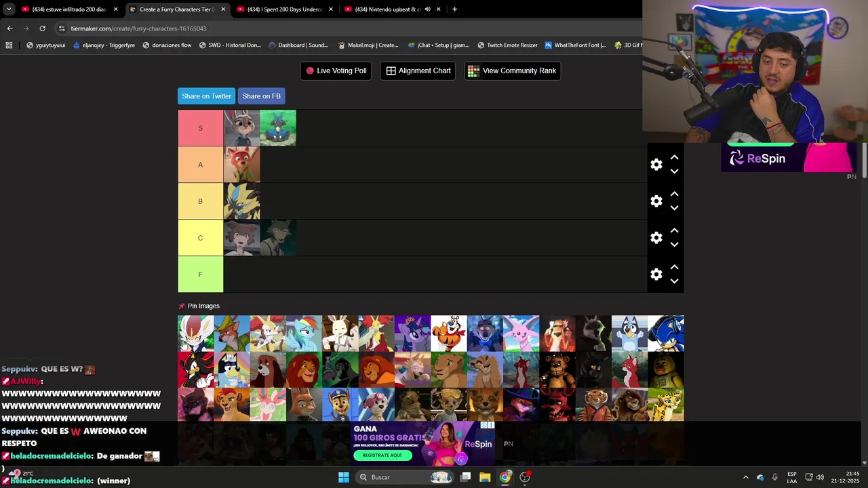Select the orange A tier label
Screen dimensions: 868x488
click(x=200, y=165)
